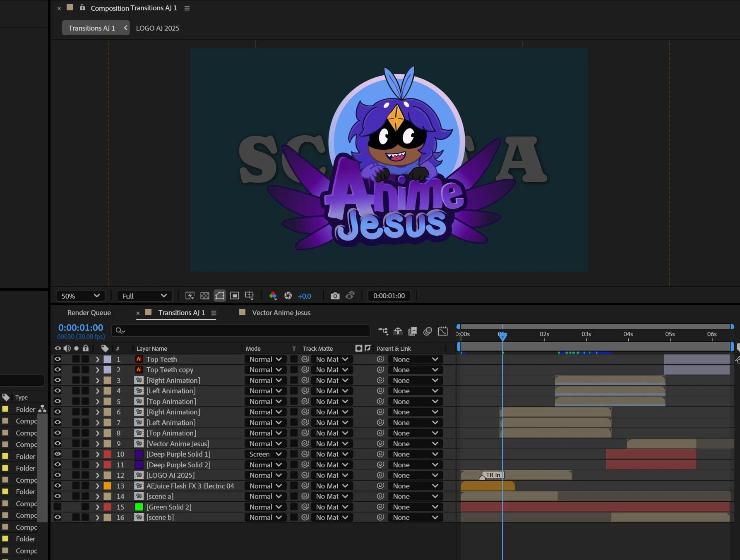
Task: Click the search magnifier icon in timeline
Action: tap(120, 330)
